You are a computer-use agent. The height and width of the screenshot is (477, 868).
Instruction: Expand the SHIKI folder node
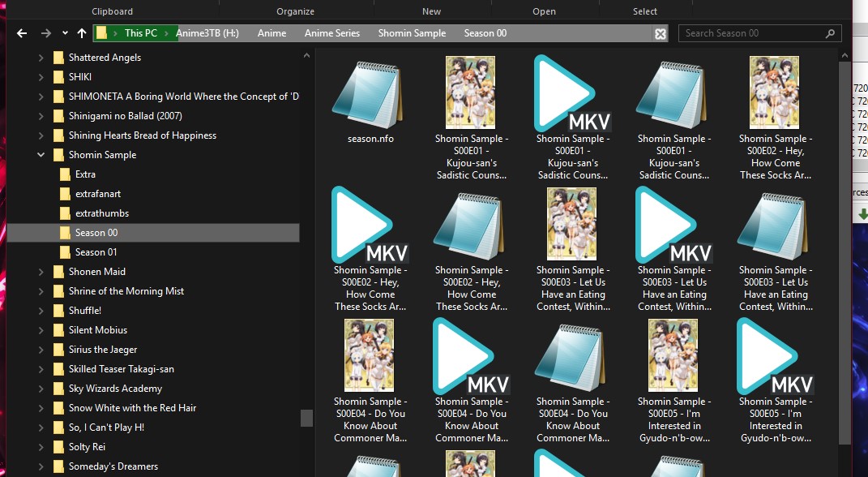click(41, 77)
